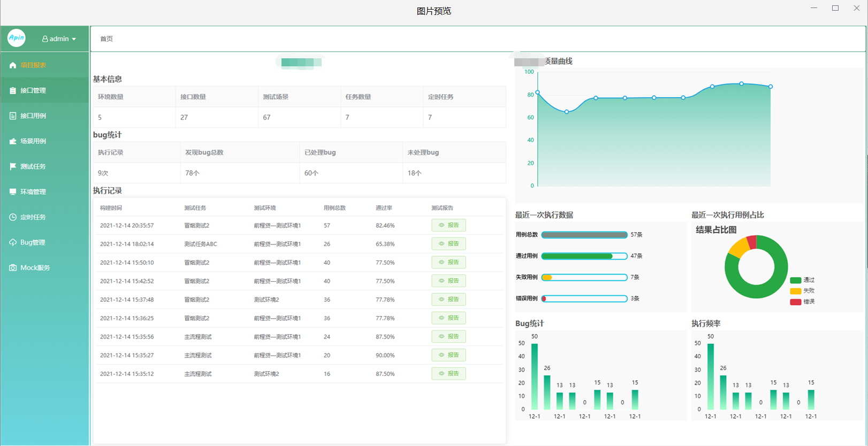
Task: Click the camera icon for Mock服务
Action: click(13, 268)
